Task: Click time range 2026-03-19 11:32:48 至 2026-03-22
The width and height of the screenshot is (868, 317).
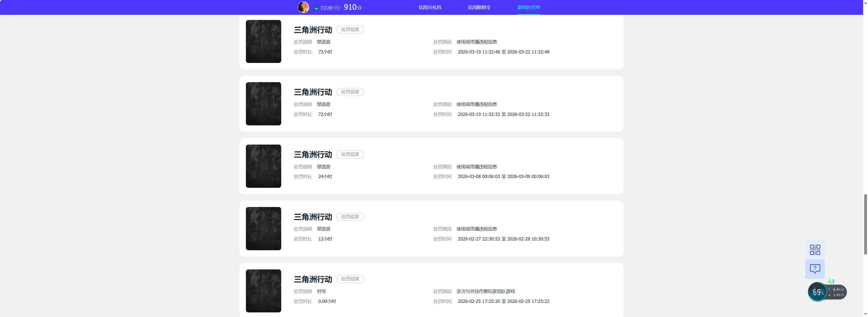Action: point(504,52)
